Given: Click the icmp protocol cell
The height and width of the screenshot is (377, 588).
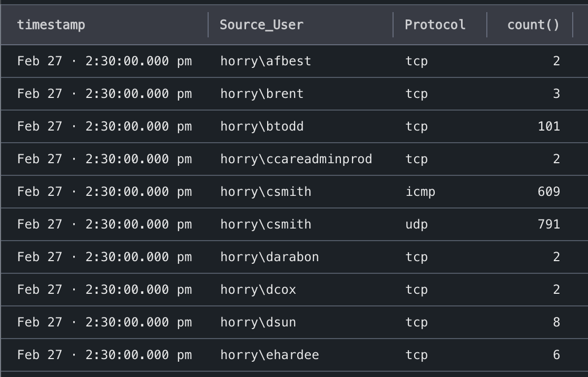Looking at the screenshot, I should (420, 192).
